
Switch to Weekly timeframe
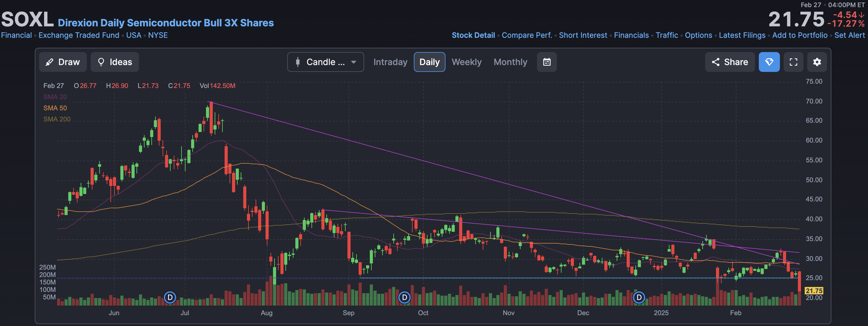coord(466,62)
